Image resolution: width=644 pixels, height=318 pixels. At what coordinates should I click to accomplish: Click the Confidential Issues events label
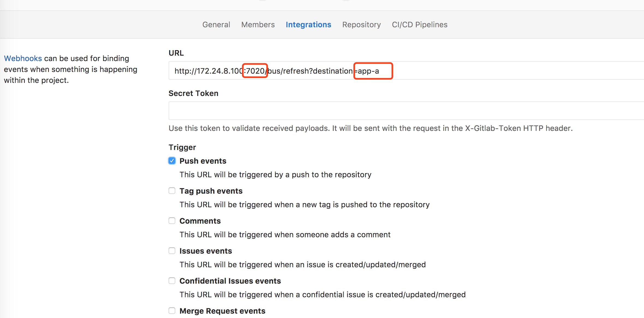tap(230, 281)
